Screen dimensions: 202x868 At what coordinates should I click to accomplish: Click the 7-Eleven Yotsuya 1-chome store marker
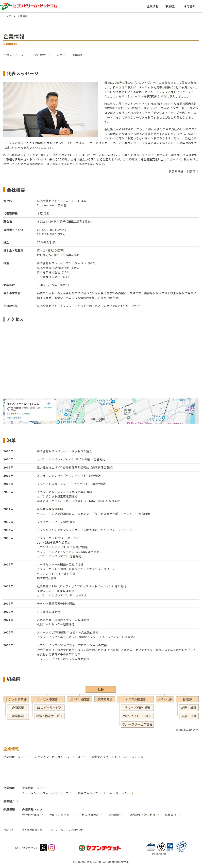(58, 422)
